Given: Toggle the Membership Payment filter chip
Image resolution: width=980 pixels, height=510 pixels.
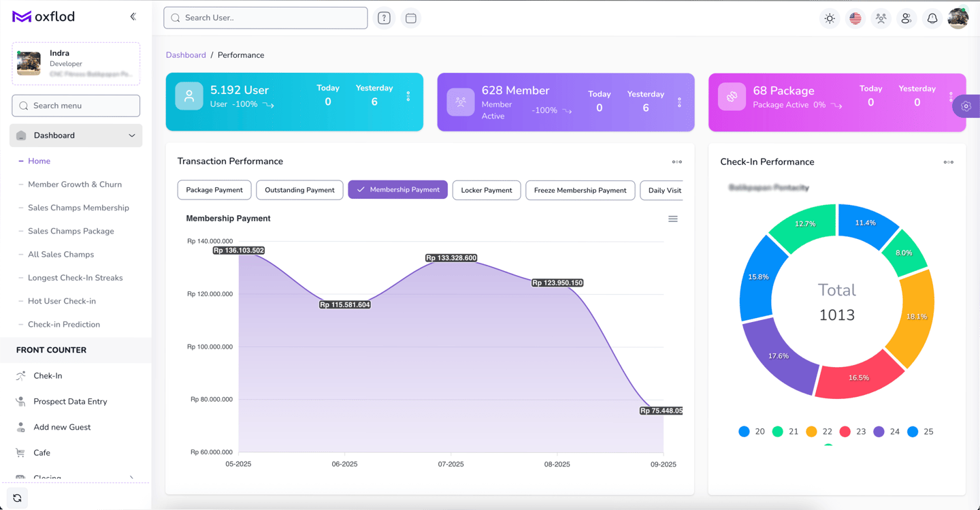Looking at the screenshot, I should tap(398, 190).
